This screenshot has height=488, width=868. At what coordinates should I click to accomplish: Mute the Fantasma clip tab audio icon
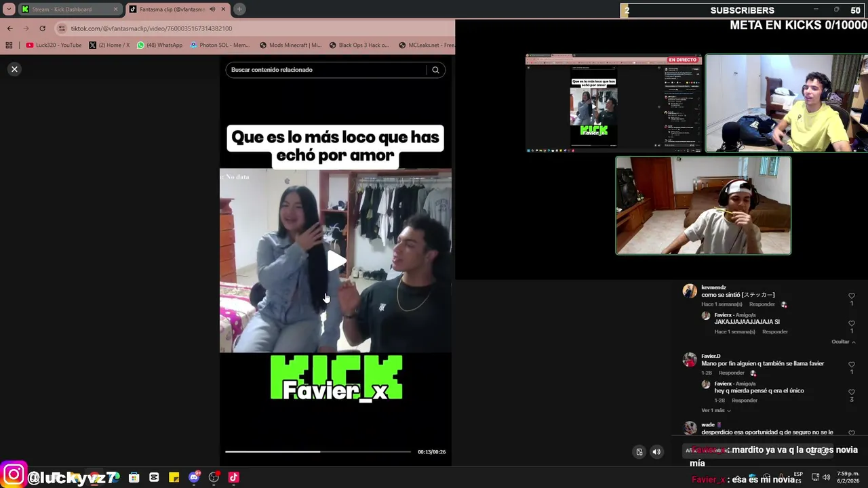pos(212,9)
